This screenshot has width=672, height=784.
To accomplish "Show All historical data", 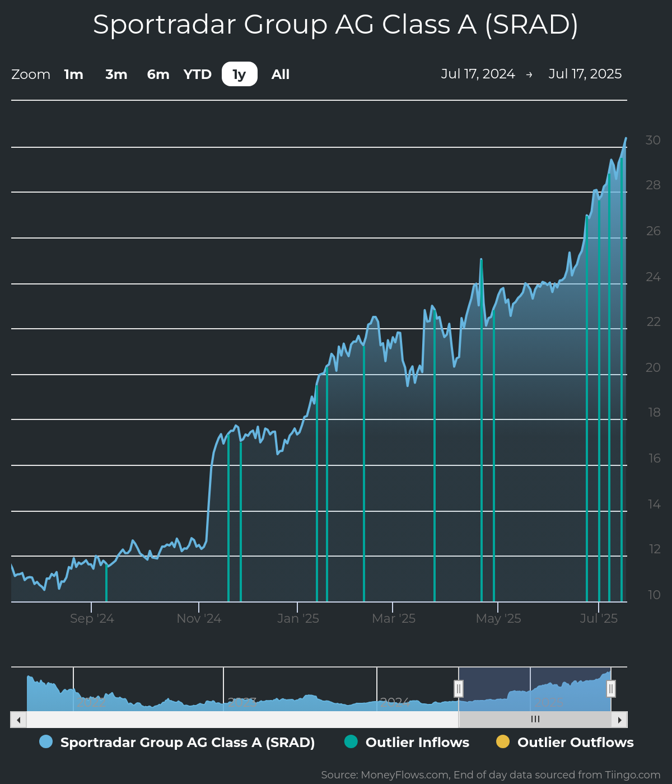I will pyautogui.click(x=281, y=74).
